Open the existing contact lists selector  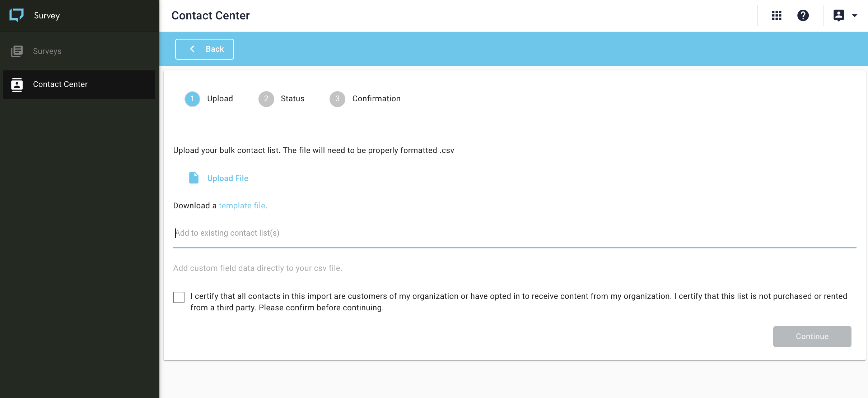(x=515, y=233)
